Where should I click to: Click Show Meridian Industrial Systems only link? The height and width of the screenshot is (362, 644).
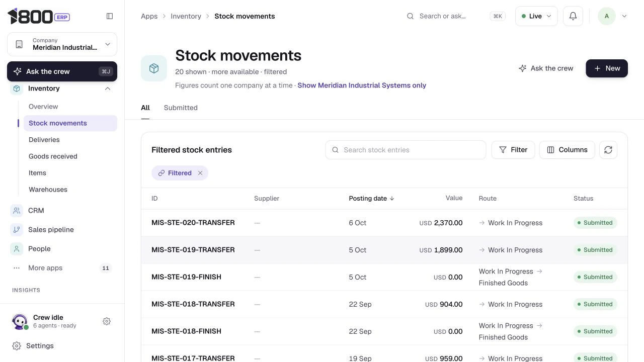point(362,85)
